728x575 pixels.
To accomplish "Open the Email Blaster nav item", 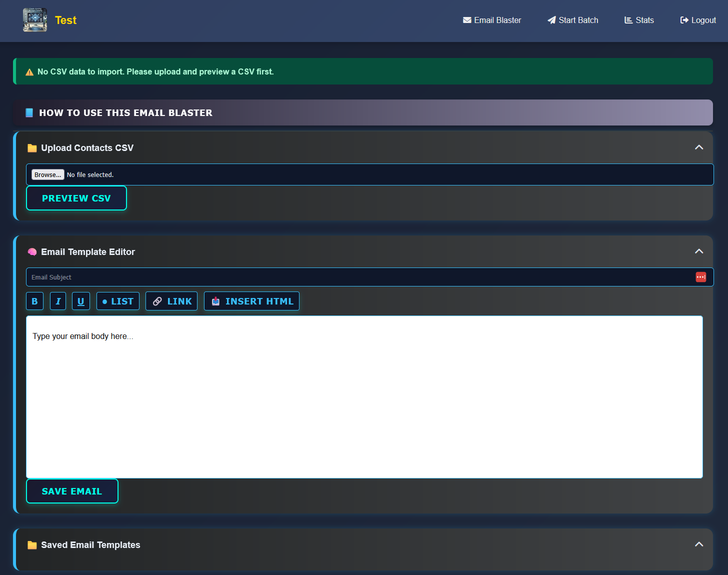I will coord(492,20).
